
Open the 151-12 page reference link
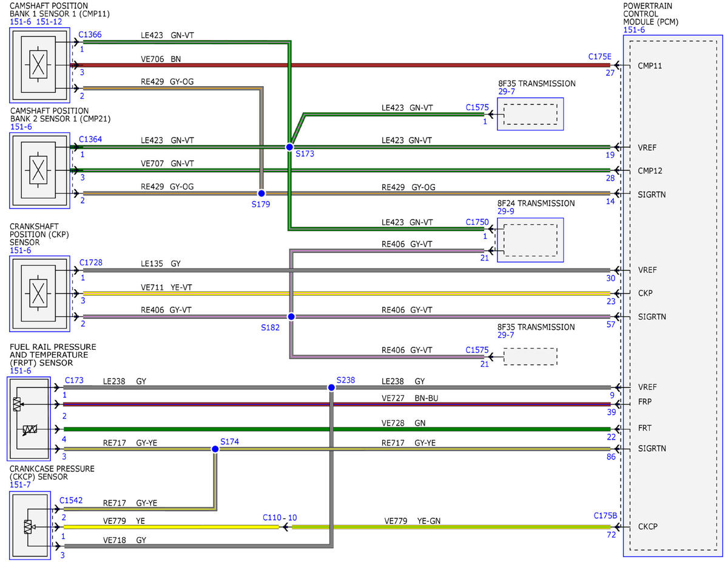(x=49, y=22)
